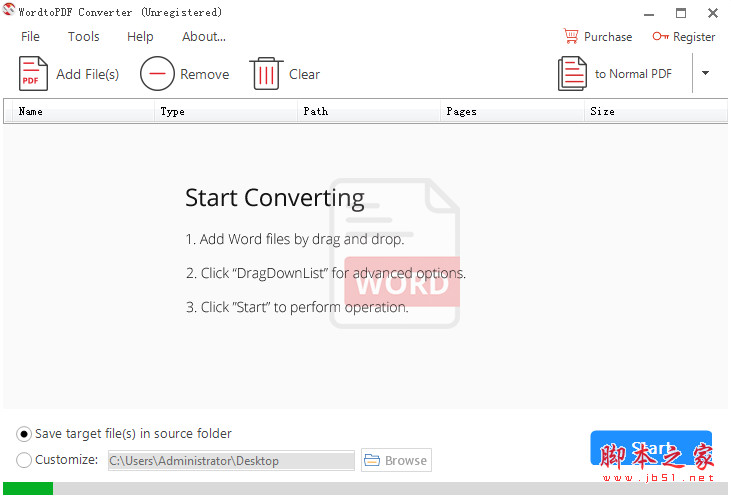Click the red Remove circle icon
The height and width of the screenshot is (496, 731).
(157, 74)
